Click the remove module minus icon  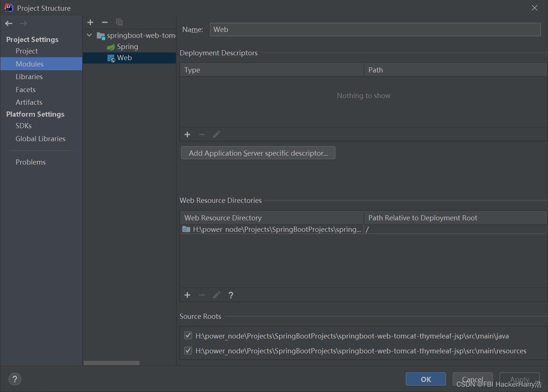coord(105,22)
